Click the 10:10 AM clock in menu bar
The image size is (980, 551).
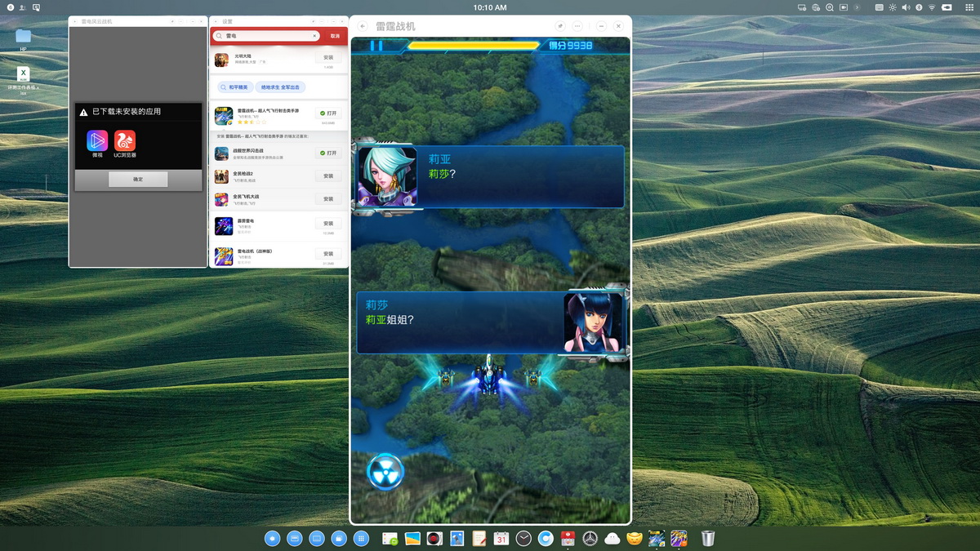490,7
